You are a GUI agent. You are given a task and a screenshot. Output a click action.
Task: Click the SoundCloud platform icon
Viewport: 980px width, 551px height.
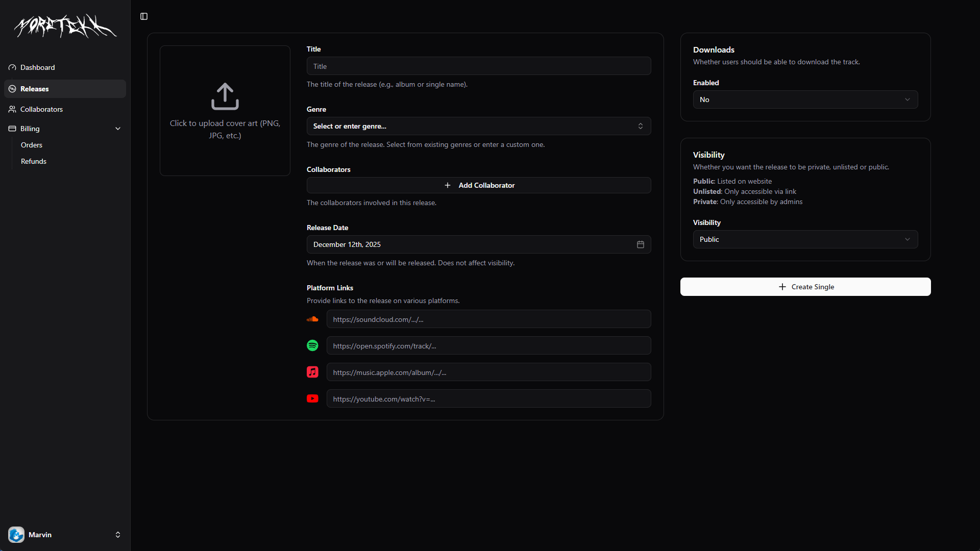pyautogui.click(x=312, y=319)
